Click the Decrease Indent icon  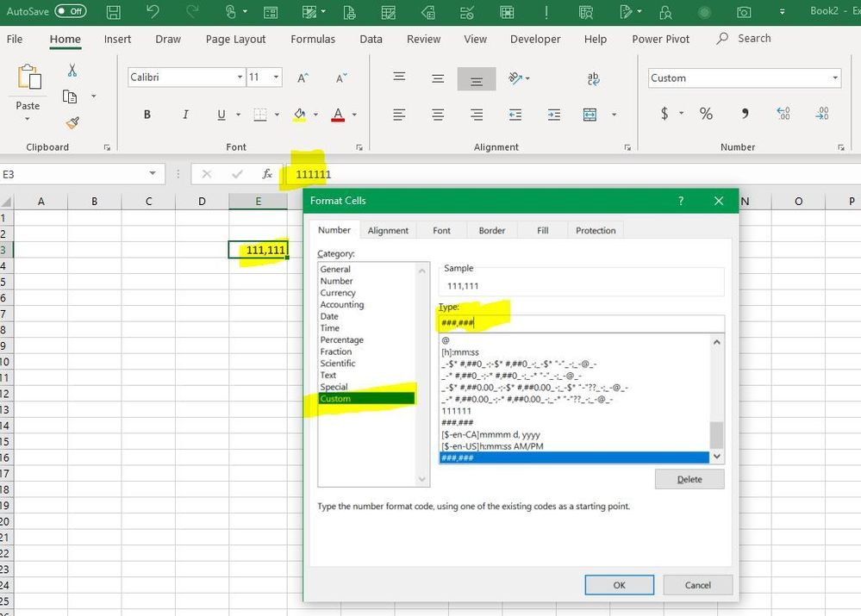pyautogui.click(x=515, y=115)
